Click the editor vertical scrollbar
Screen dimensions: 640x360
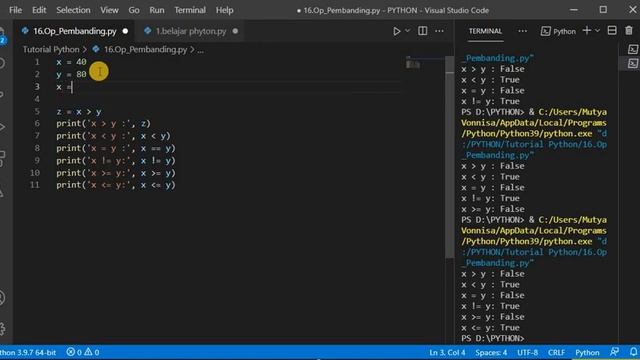coord(449,156)
